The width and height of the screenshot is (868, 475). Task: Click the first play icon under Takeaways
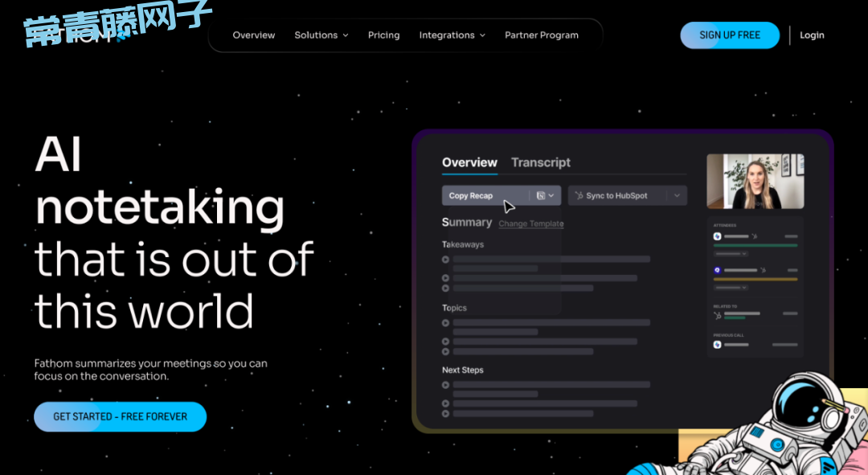click(x=446, y=260)
